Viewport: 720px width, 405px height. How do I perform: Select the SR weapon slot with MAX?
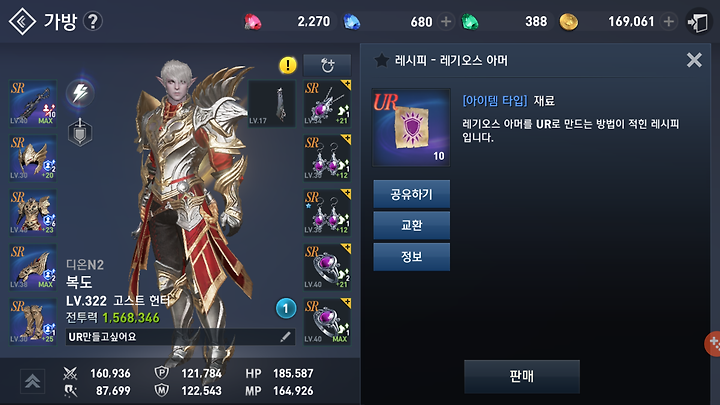[33, 103]
